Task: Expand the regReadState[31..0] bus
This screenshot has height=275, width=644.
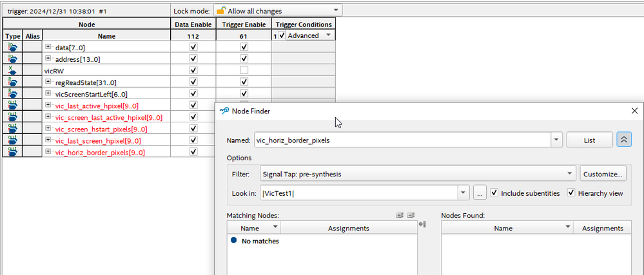Action: [x=48, y=82]
